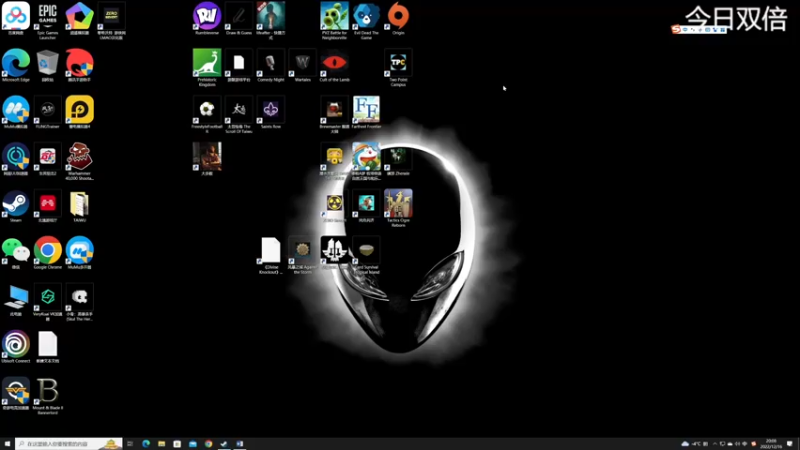Open Evil Dead The Game shortcut
Image resolution: width=800 pixels, height=450 pixels.
click(x=366, y=20)
